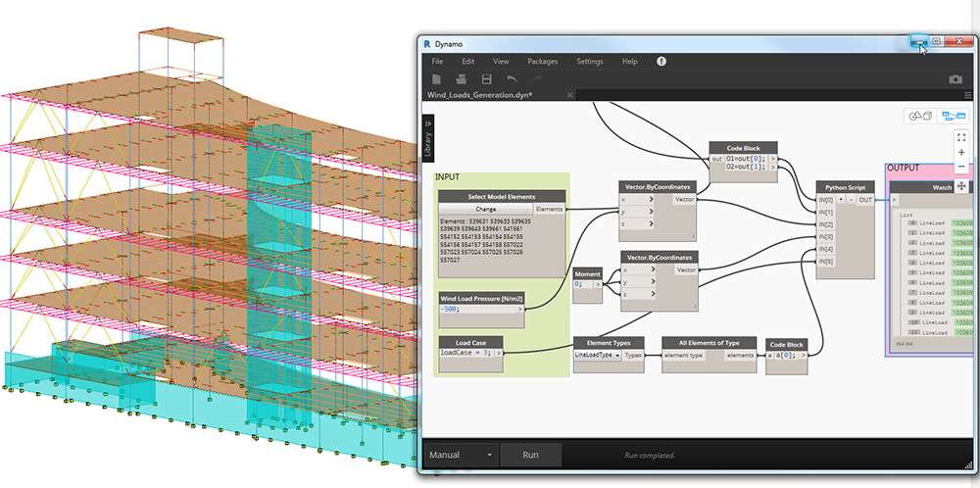Click the camera export image icon

955,79
